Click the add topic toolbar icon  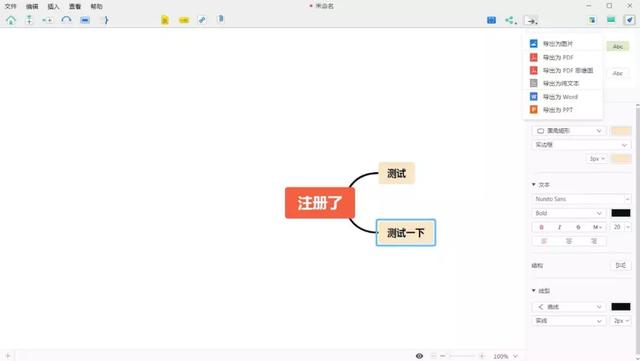tap(29, 20)
